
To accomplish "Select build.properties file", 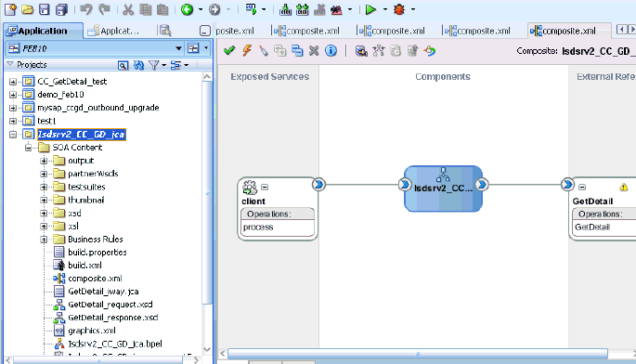I will (x=97, y=252).
